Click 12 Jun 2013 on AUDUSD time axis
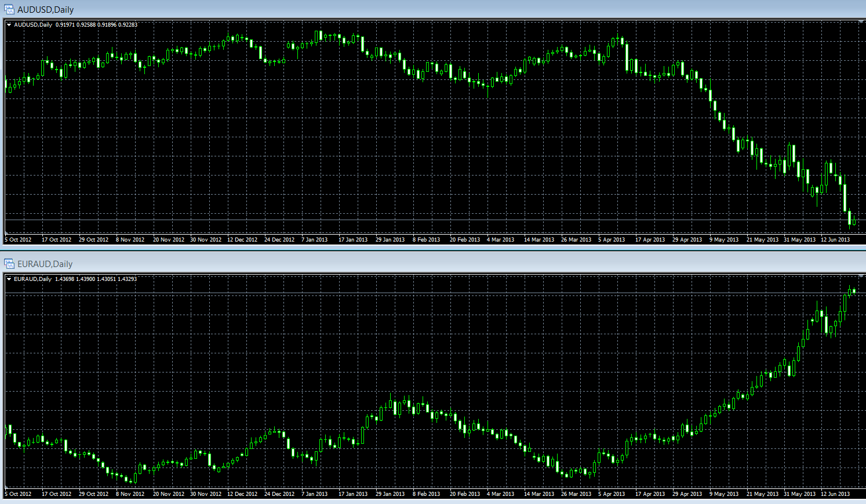The image size is (866, 504). pyautogui.click(x=835, y=240)
